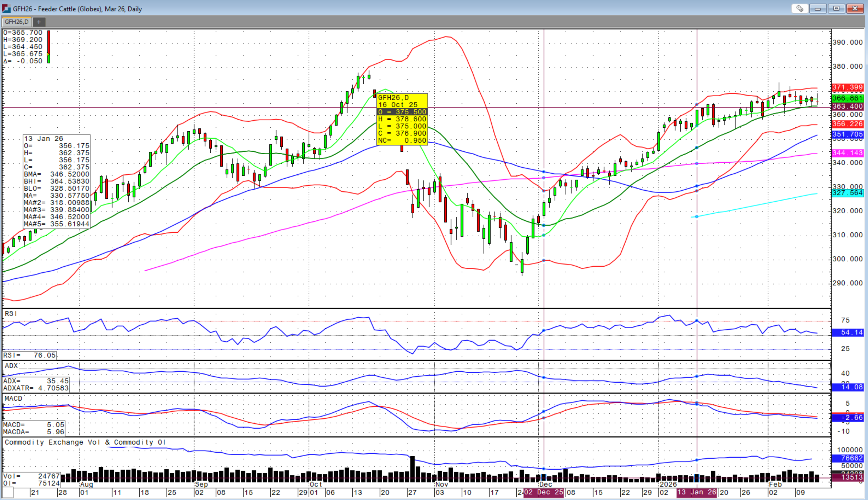Click the 13 Jan 26 study values box
The image size is (868, 500).
coord(56,181)
